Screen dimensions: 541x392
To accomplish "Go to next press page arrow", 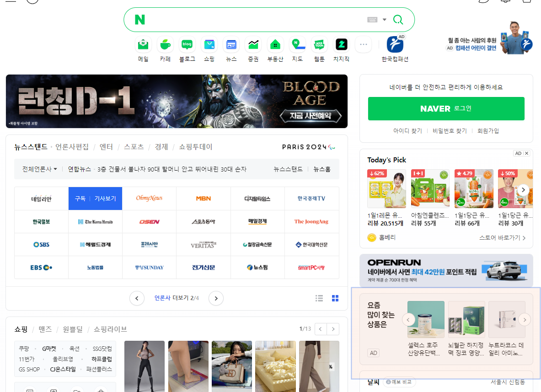I will coord(216,298).
